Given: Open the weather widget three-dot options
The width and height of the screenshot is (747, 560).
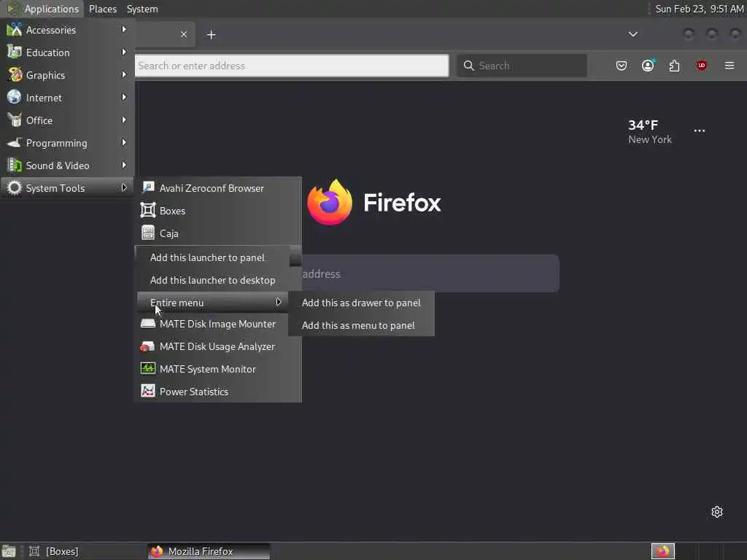Looking at the screenshot, I should 700,131.
